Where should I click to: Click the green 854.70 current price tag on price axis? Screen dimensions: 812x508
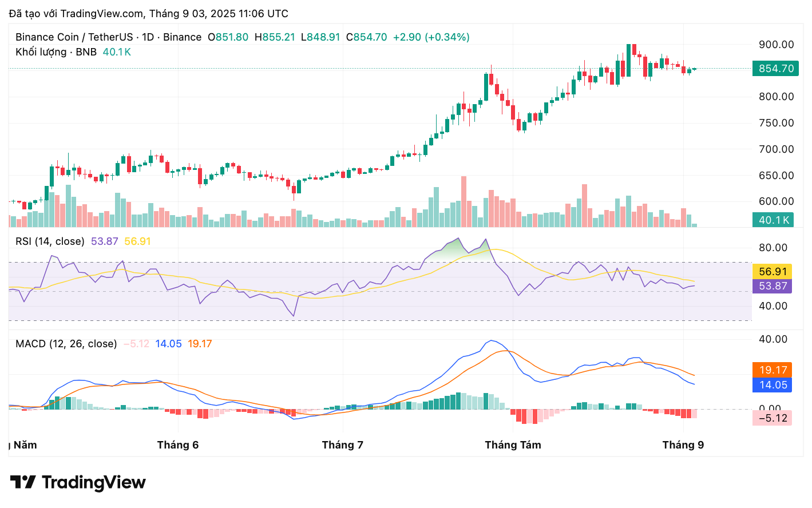pos(776,69)
